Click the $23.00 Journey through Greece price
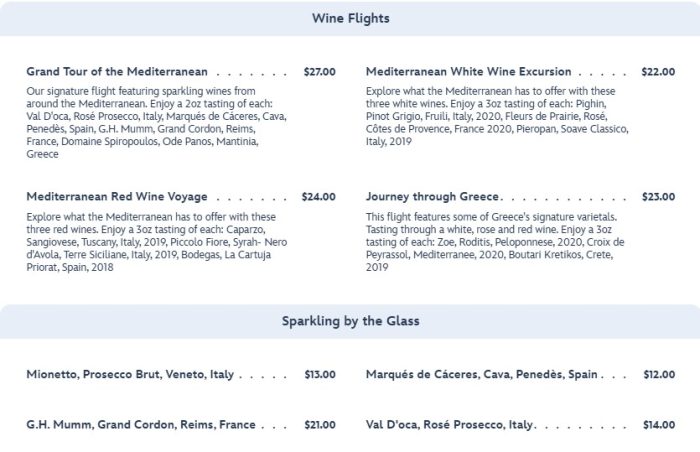This screenshot has width=700, height=452. pos(658,197)
